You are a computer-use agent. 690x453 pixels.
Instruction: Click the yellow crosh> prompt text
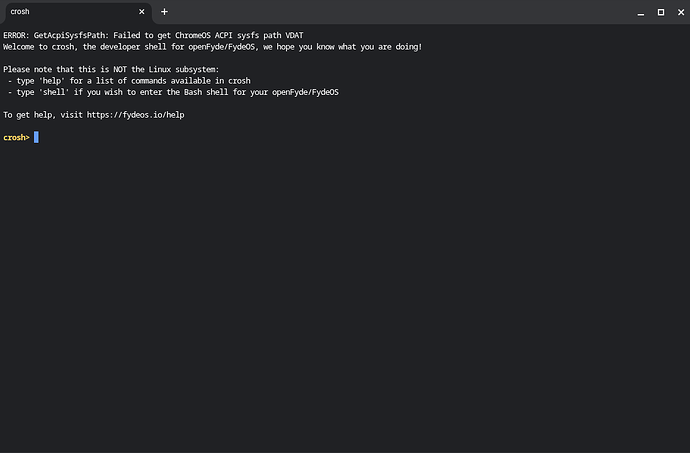coord(16,137)
